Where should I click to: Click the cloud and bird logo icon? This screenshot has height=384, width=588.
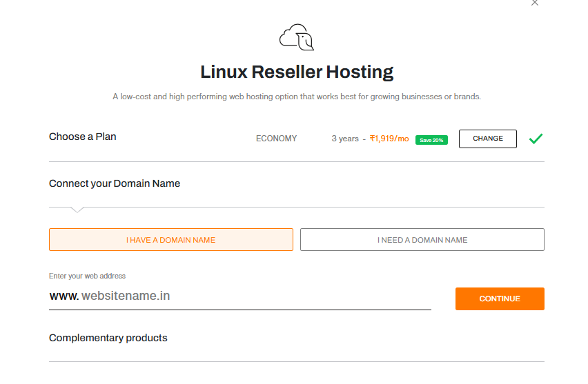tap(297, 37)
